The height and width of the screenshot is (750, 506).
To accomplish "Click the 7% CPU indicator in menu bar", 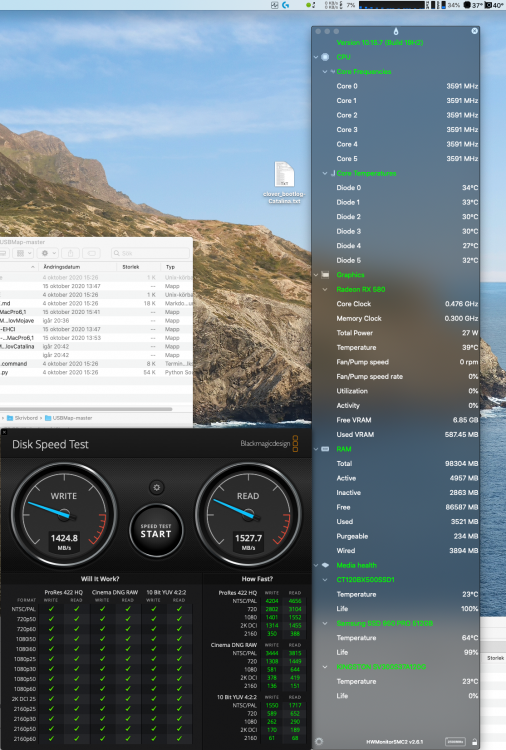I will (x=351, y=5).
